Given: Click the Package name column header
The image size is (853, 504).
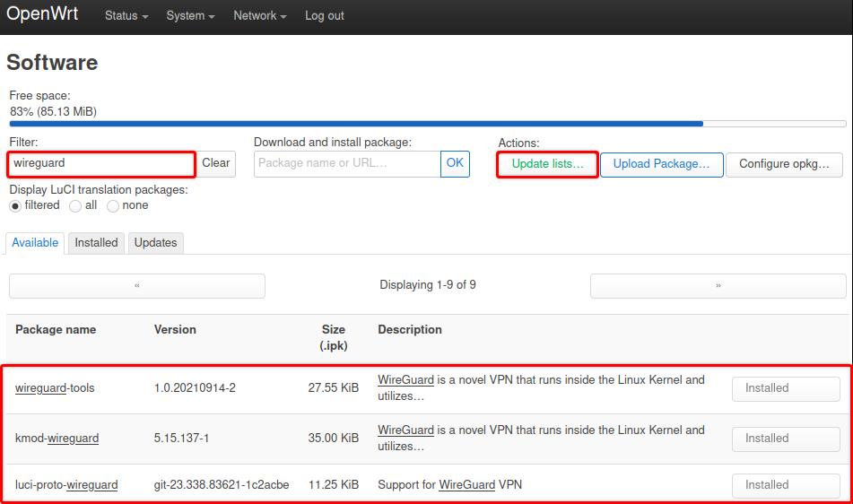Looking at the screenshot, I should coord(56,329).
